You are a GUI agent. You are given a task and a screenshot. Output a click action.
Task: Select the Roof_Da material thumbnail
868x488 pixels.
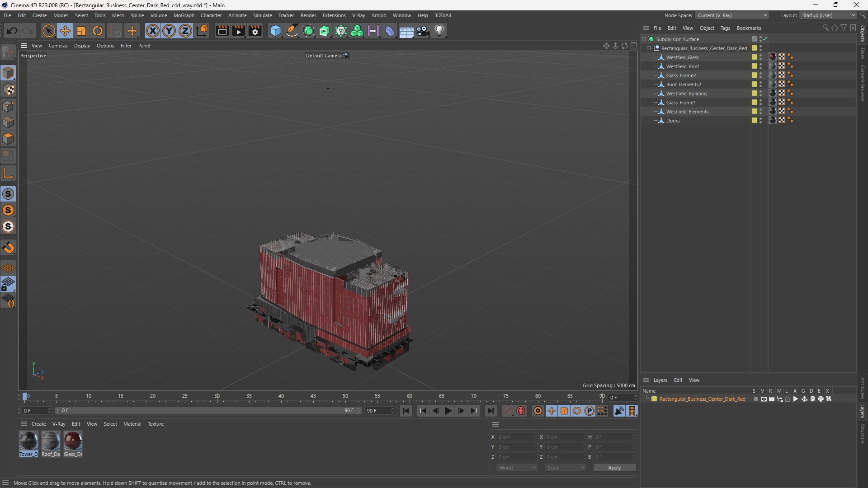coord(51,444)
